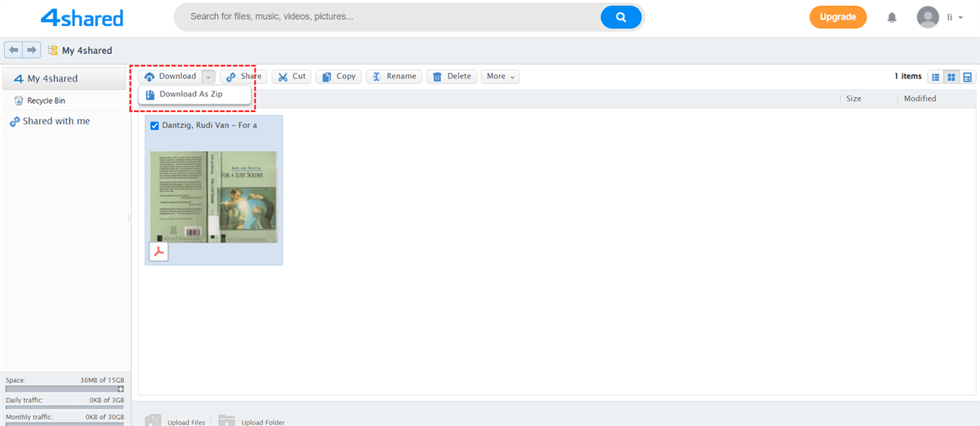Click the plus icon to add space
Screen dimensions: 980x426
click(121, 389)
